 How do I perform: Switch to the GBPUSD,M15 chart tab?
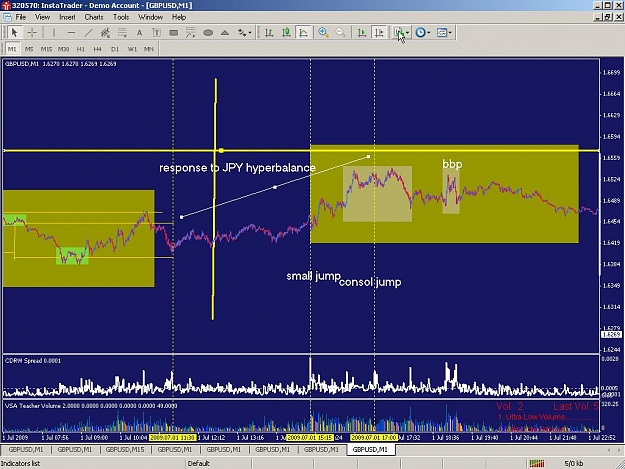125,449
